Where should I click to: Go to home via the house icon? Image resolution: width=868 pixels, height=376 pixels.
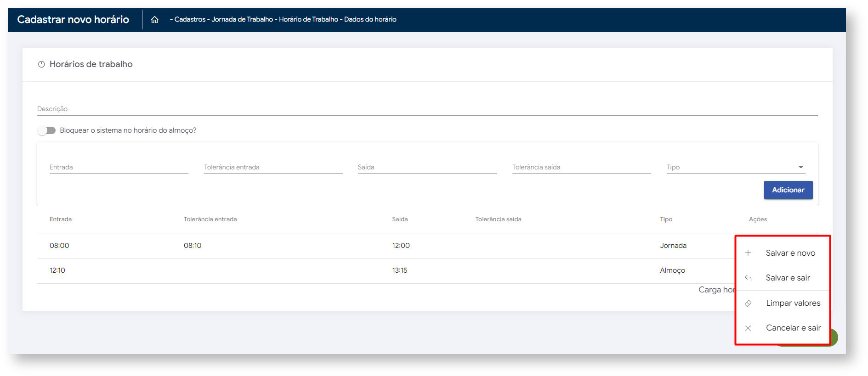point(155,20)
